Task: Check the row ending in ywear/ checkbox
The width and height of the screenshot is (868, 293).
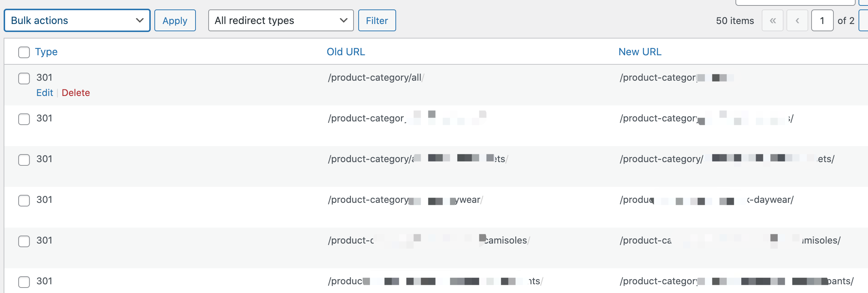Action: click(x=24, y=200)
